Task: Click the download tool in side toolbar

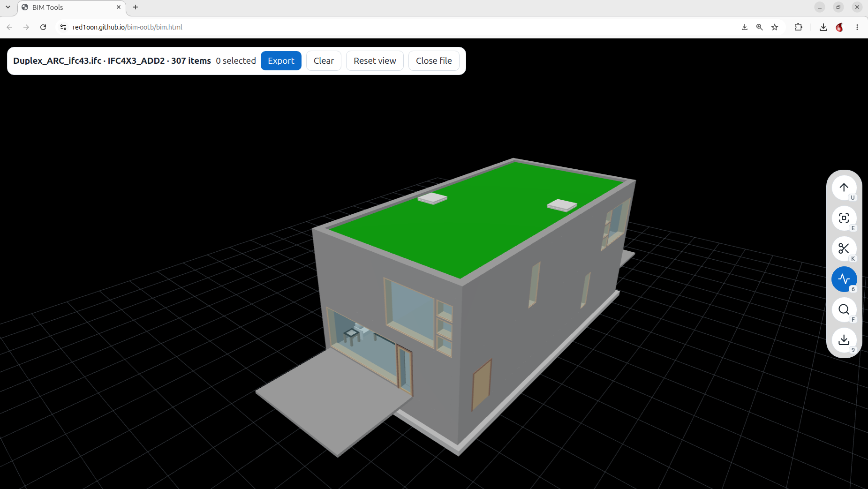Action: [x=844, y=340]
